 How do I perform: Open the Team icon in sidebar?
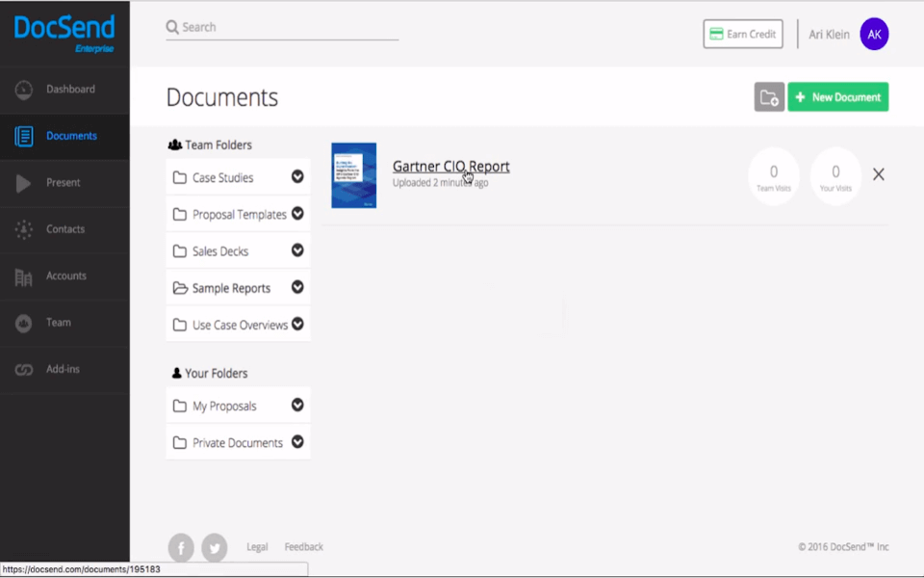click(23, 324)
